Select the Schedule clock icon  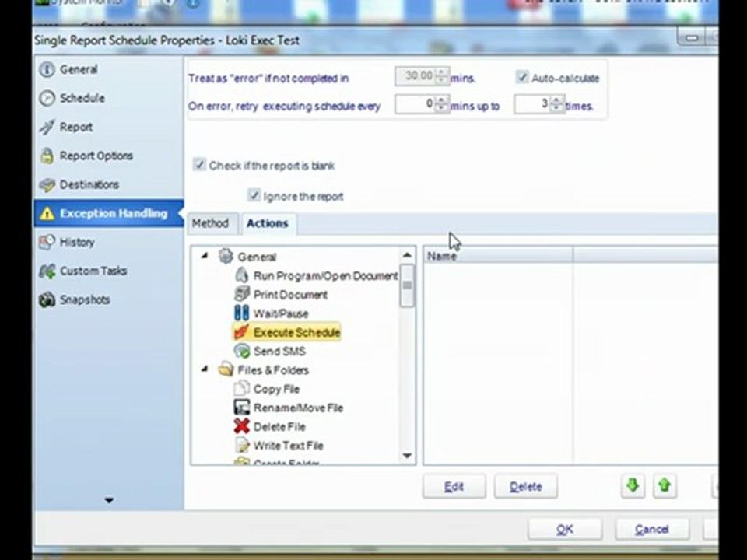(x=47, y=98)
